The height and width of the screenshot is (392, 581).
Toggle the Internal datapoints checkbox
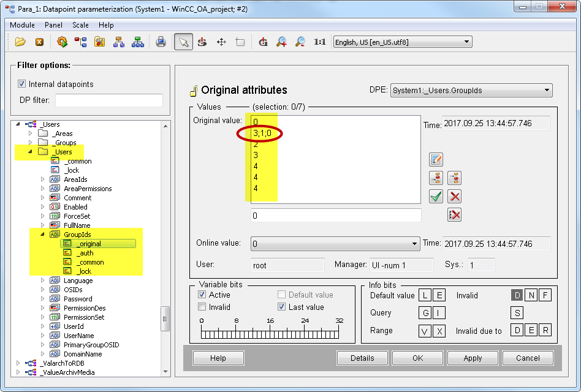[x=22, y=84]
